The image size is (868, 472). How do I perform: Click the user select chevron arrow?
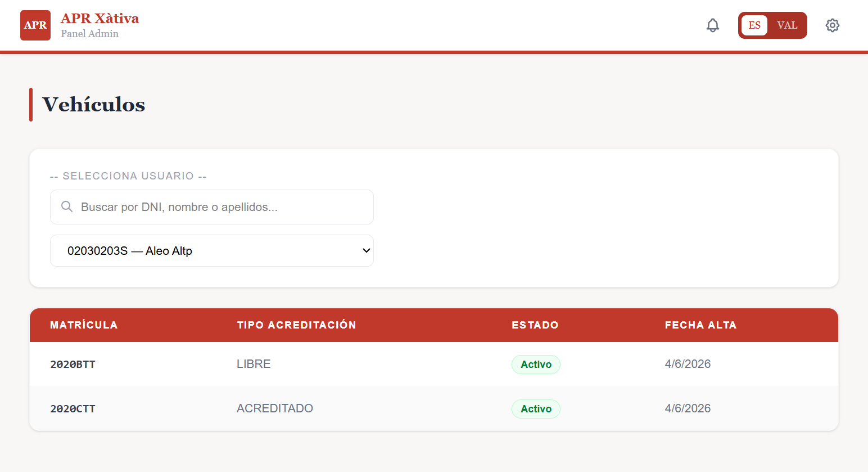pos(367,251)
